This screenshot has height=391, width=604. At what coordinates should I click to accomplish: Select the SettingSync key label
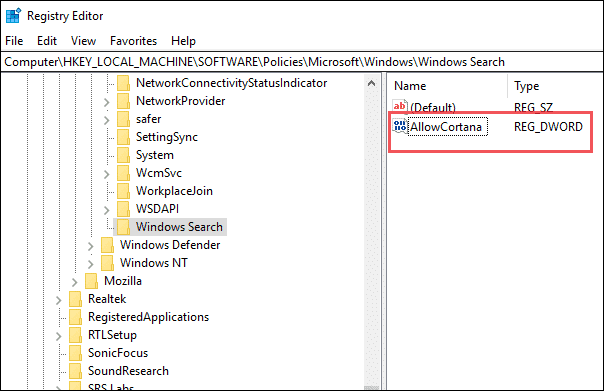pos(167,137)
